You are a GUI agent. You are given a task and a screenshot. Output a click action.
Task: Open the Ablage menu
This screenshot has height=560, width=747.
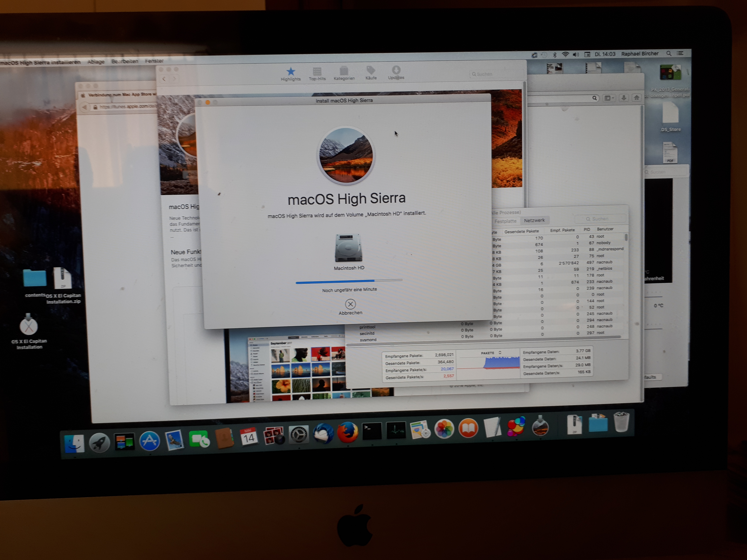(x=96, y=62)
